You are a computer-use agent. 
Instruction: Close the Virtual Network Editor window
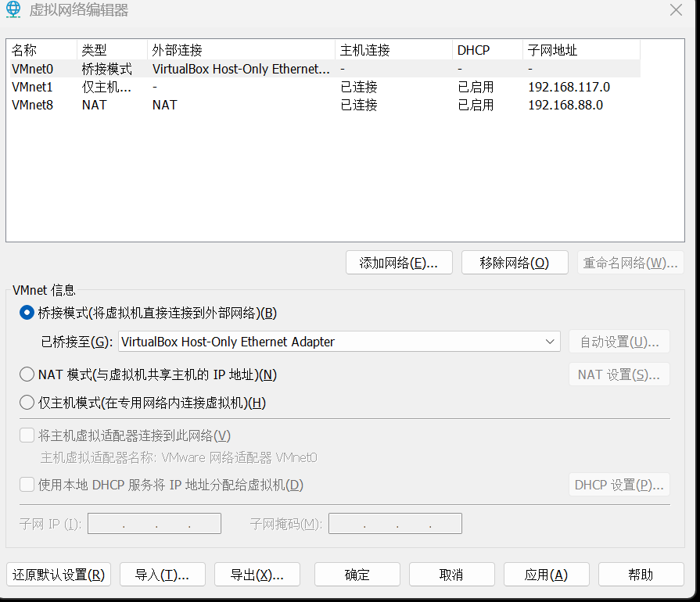(676, 10)
